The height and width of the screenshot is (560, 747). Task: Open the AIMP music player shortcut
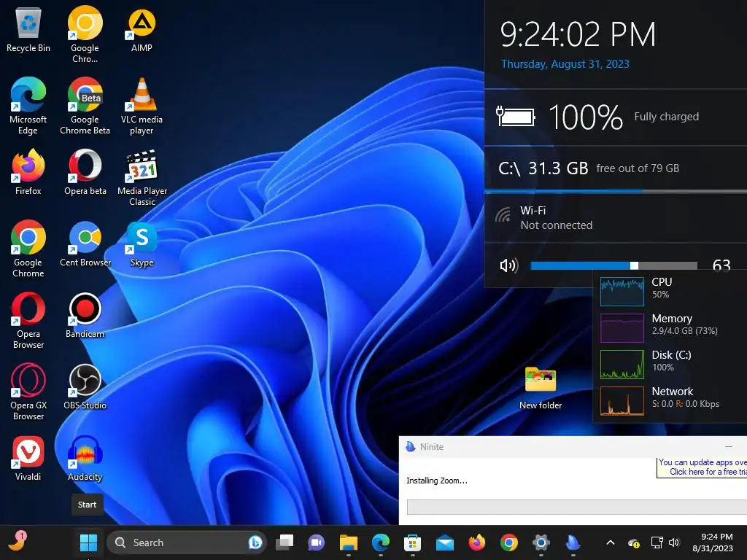pyautogui.click(x=142, y=31)
